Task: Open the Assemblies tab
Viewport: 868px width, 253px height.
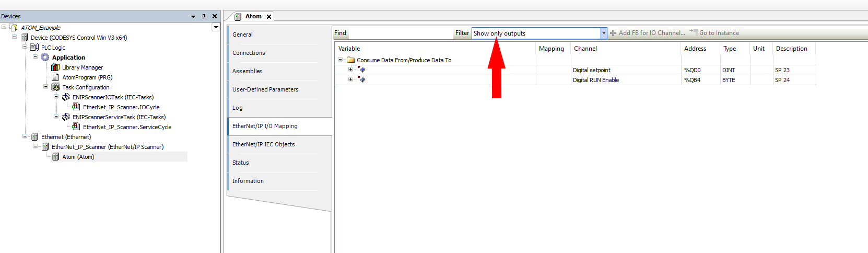Action: [279, 71]
